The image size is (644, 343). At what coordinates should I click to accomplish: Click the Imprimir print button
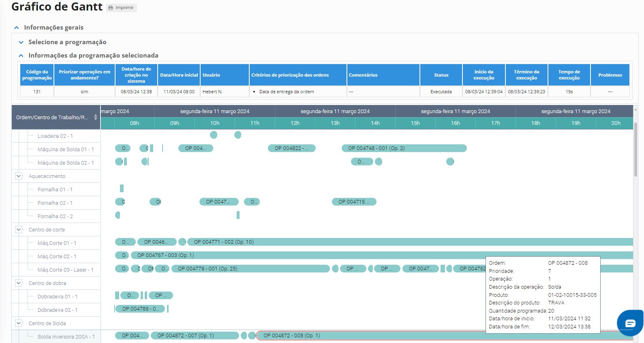[121, 8]
